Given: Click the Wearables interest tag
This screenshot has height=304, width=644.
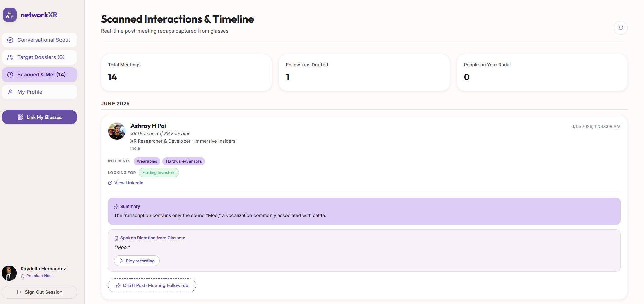Looking at the screenshot, I should tap(147, 161).
